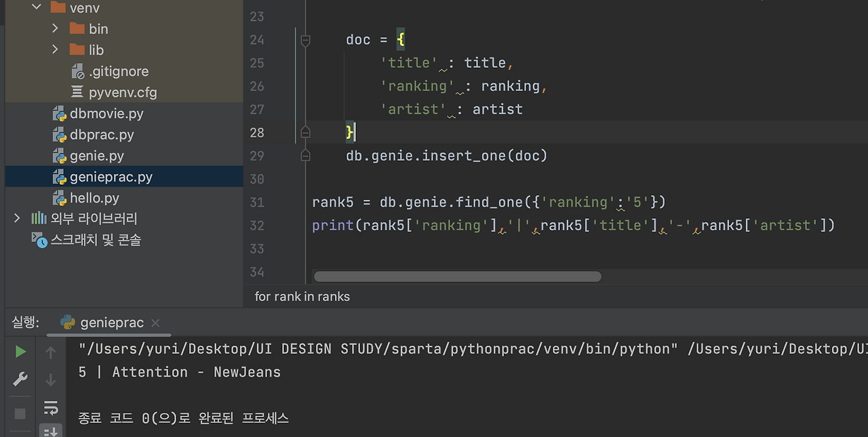Click line number 31 in gutter
Screen dimensions: 868x437
click(x=256, y=202)
